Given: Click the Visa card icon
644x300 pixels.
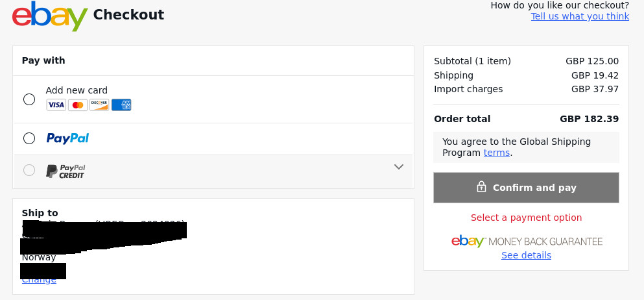Looking at the screenshot, I should click(56, 105).
